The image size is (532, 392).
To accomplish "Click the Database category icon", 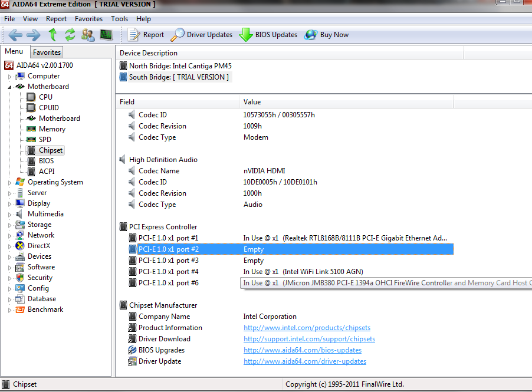I will [20, 299].
